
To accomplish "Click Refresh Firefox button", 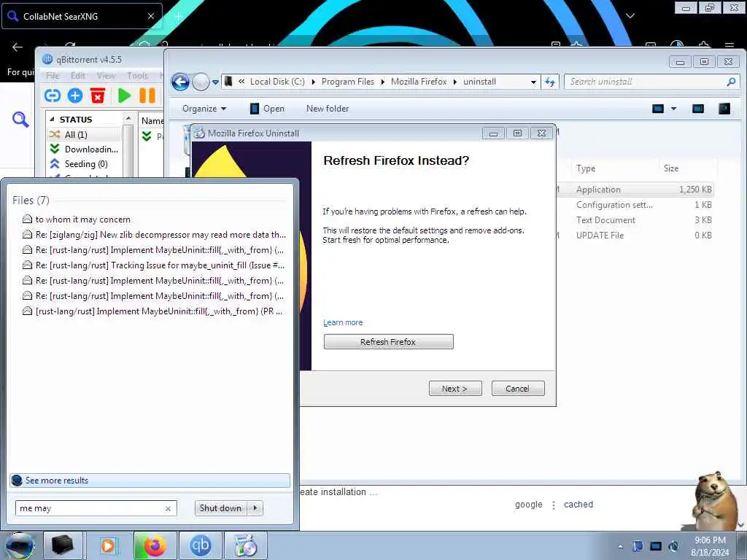I will [x=388, y=342].
